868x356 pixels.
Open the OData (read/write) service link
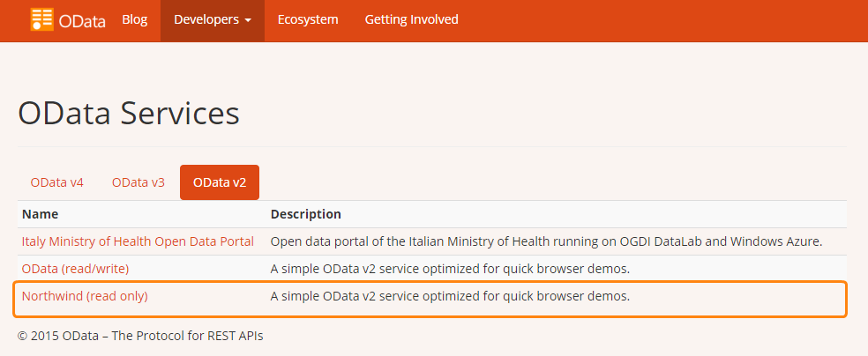[x=75, y=270]
